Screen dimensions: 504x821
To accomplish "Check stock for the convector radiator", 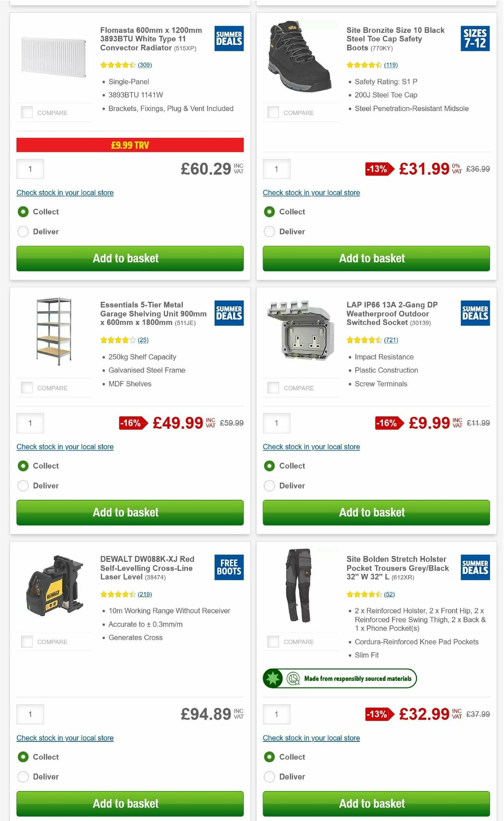I will [x=65, y=192].
